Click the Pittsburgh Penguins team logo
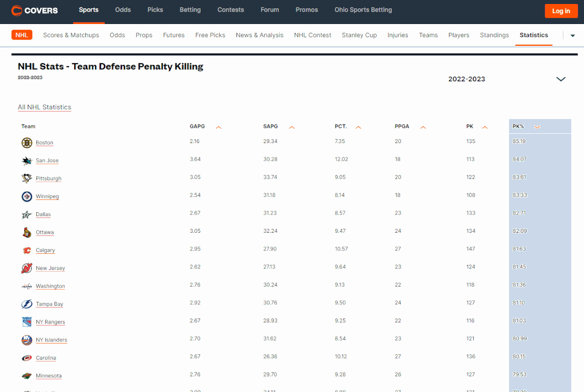The height and width of the screenshot is (392, 584). (x=27, y=178)
